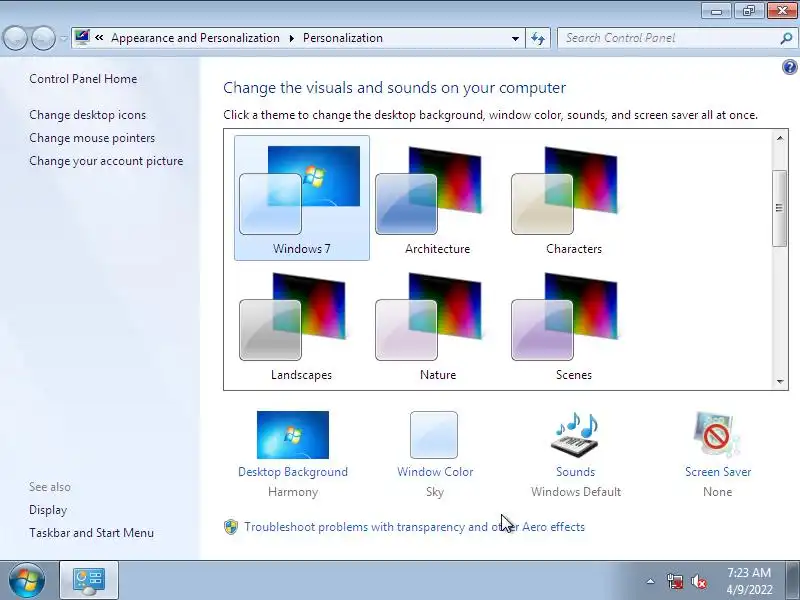800x600 pixels.
Task: Click the network tray icon
Action: point(674,581)
